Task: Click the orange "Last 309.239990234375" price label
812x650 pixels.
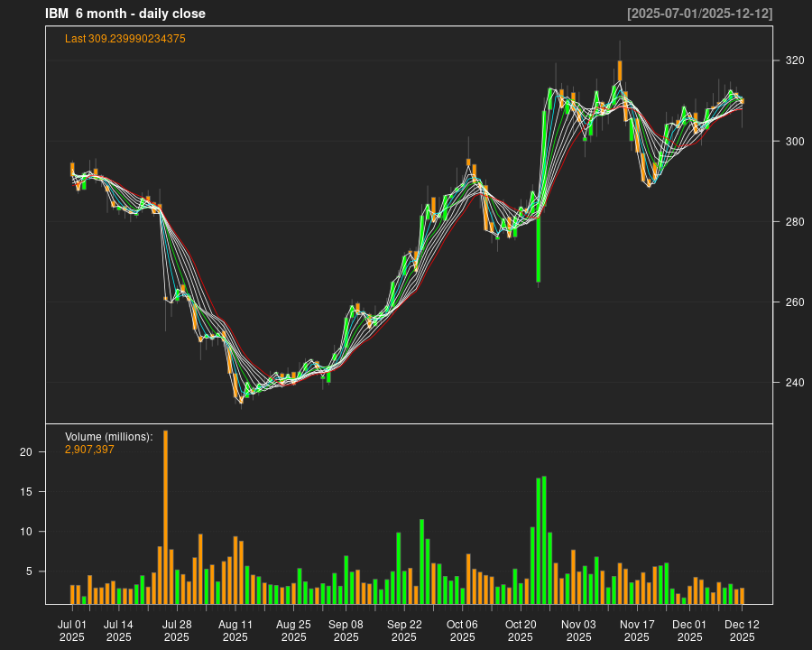Action: [x=125, y=39]
